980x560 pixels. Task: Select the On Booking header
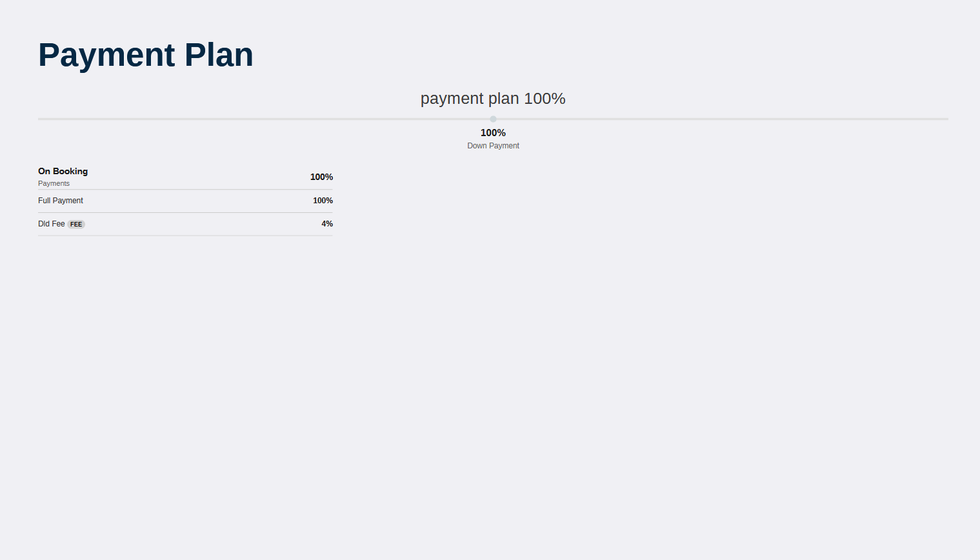(63, 171)
